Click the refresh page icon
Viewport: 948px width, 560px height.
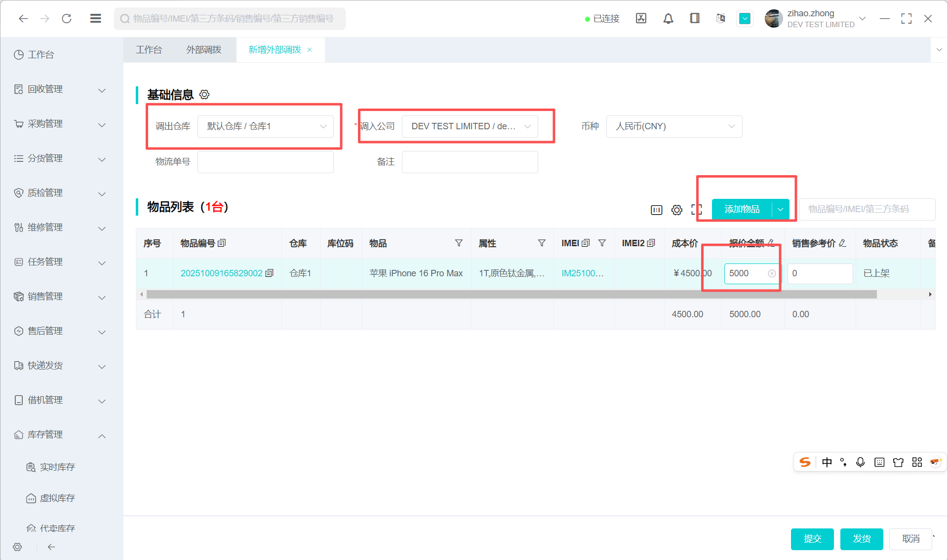click(67, 19)
